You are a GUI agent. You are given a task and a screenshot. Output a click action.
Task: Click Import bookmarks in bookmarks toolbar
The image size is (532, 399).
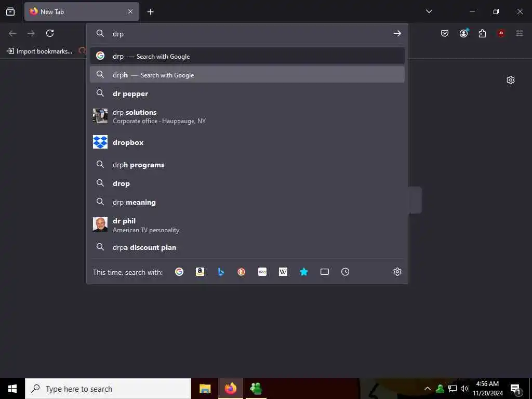39,51
